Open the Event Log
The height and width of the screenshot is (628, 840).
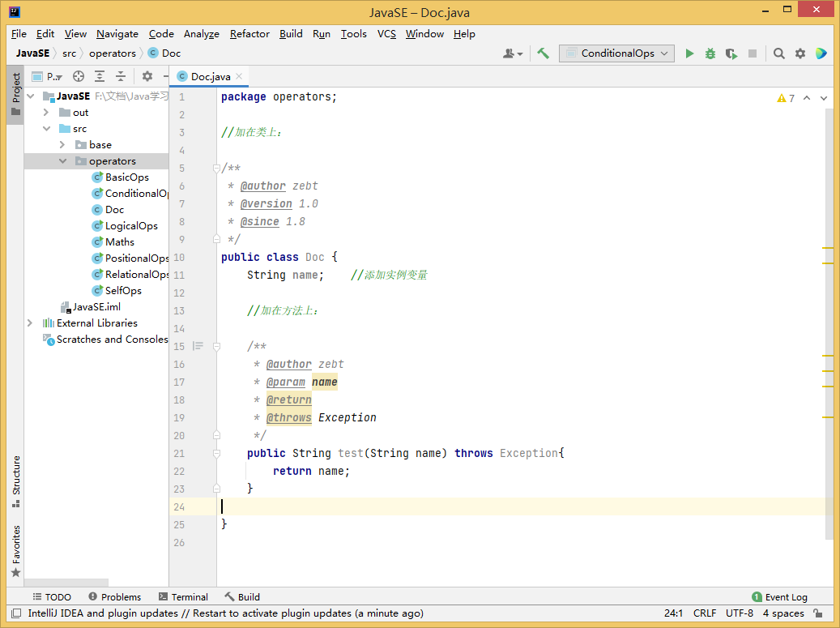click(779, 597)
